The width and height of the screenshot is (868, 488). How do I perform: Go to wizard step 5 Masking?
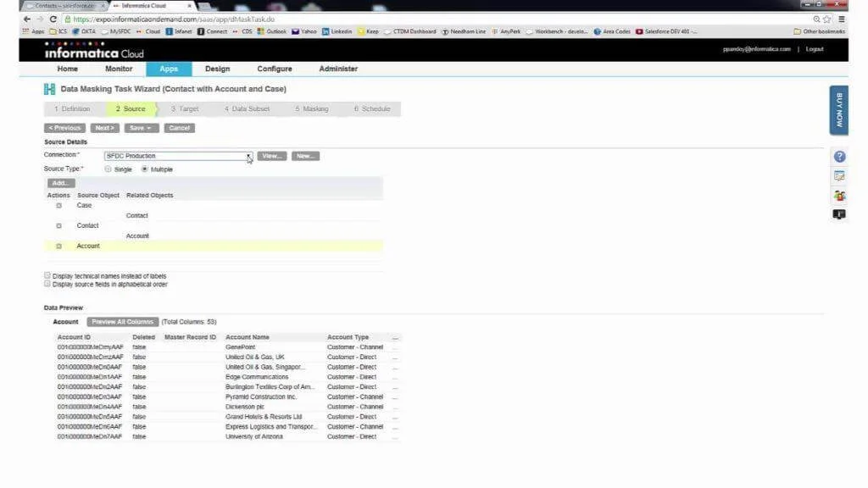coord(312,109)
